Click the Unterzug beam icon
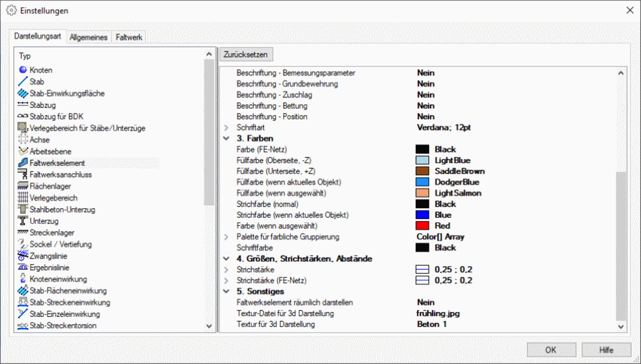 (22, 221)
